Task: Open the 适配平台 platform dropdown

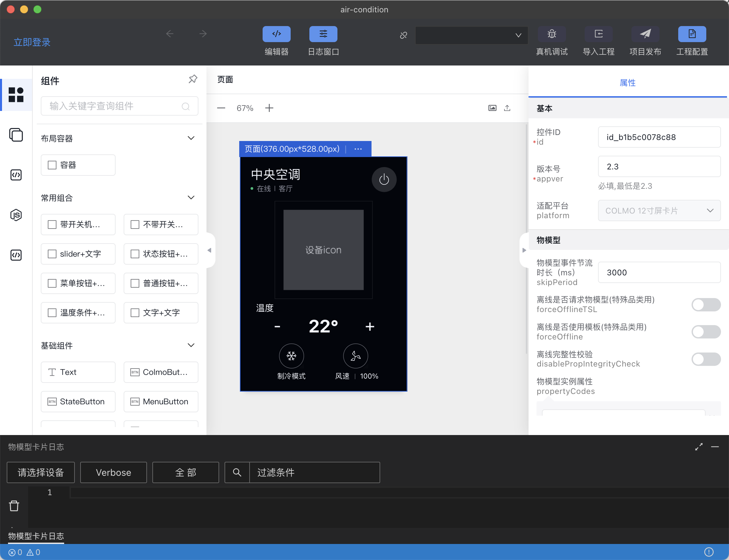Action: point(659,211)
